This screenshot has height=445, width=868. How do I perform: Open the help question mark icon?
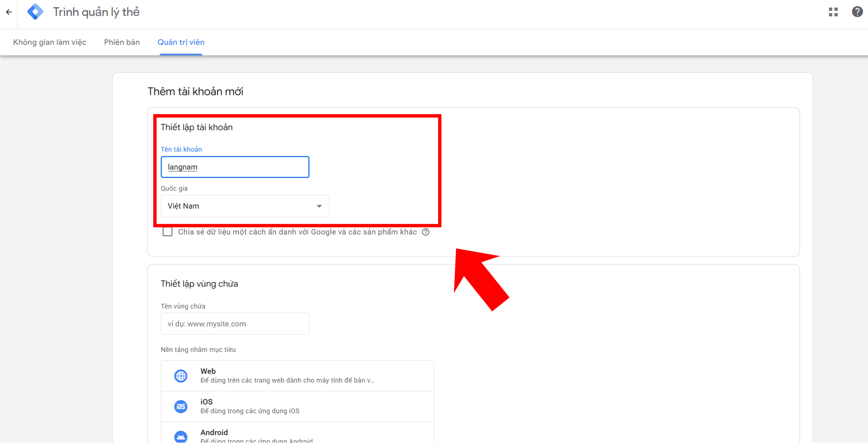coord(857,12)
